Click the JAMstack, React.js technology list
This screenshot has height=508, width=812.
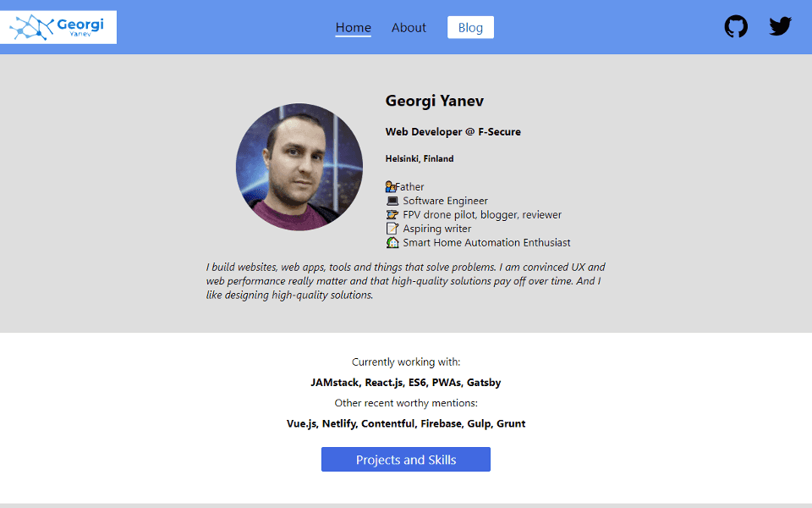coord(405,382)
